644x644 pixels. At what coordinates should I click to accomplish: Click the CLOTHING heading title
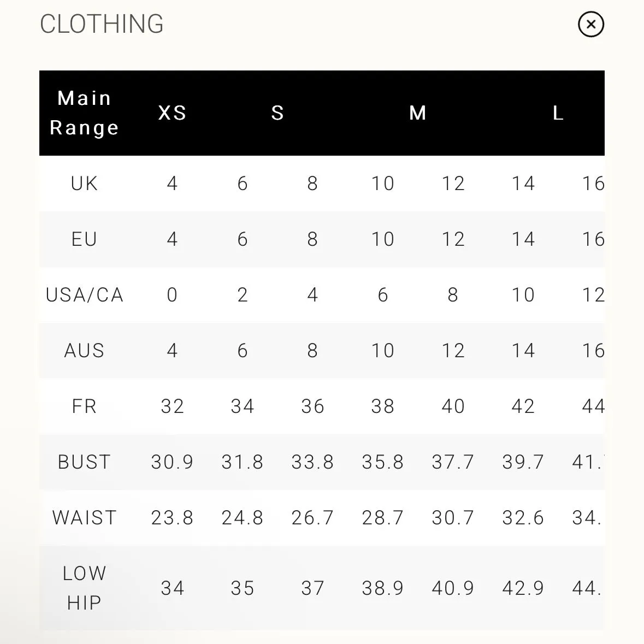click(102, 24)
